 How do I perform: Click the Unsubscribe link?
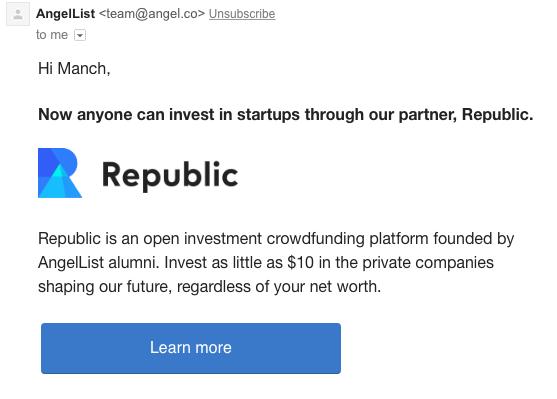pos(242,14)
